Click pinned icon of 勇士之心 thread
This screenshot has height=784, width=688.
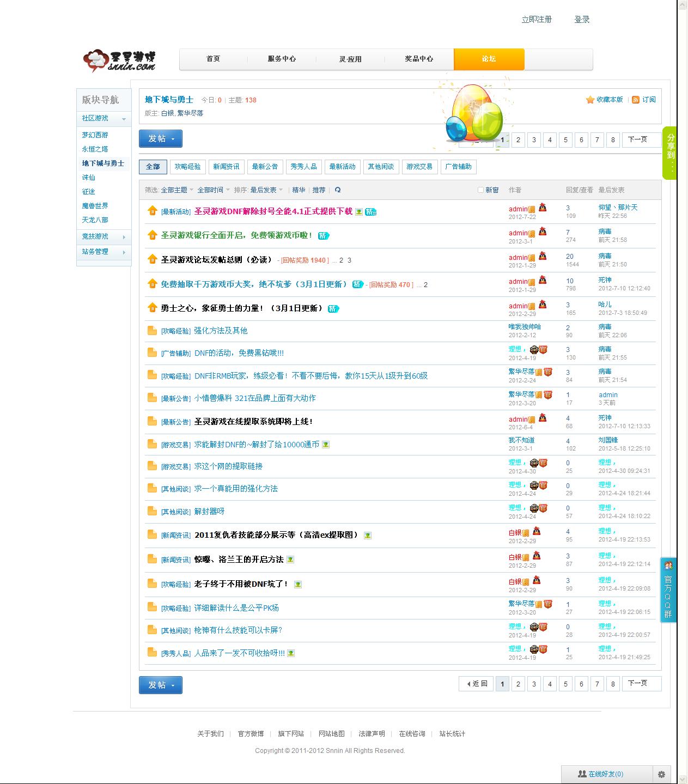click(153, 307)
